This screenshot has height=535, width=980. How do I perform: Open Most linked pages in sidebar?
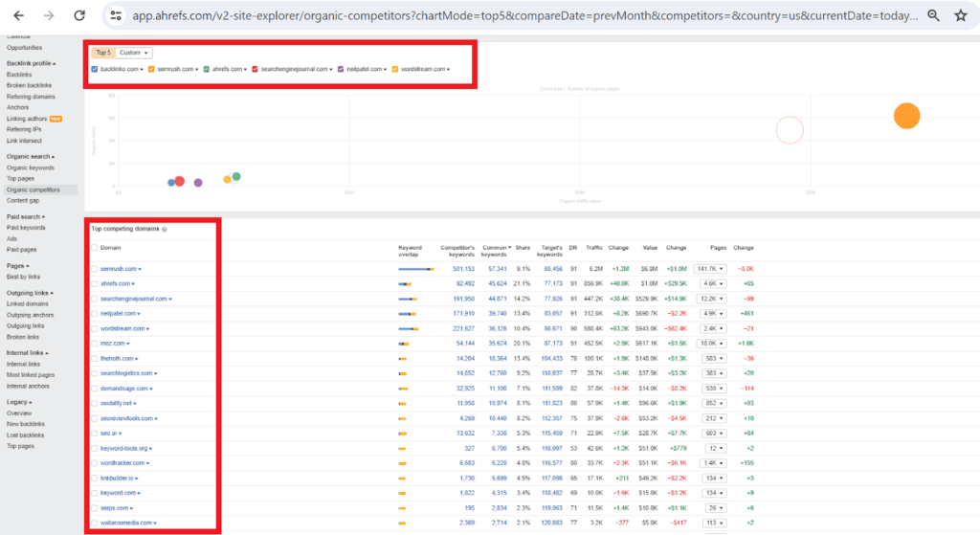31,375
